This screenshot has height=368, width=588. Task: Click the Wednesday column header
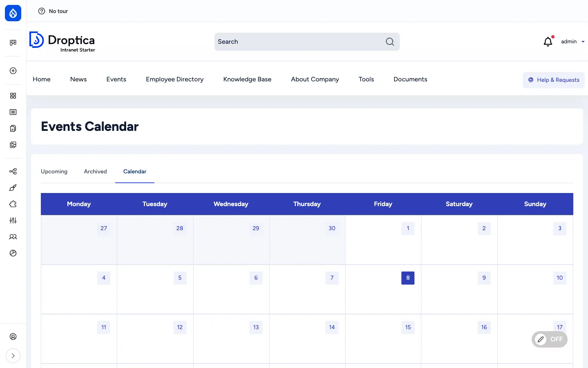coord(231,204)
